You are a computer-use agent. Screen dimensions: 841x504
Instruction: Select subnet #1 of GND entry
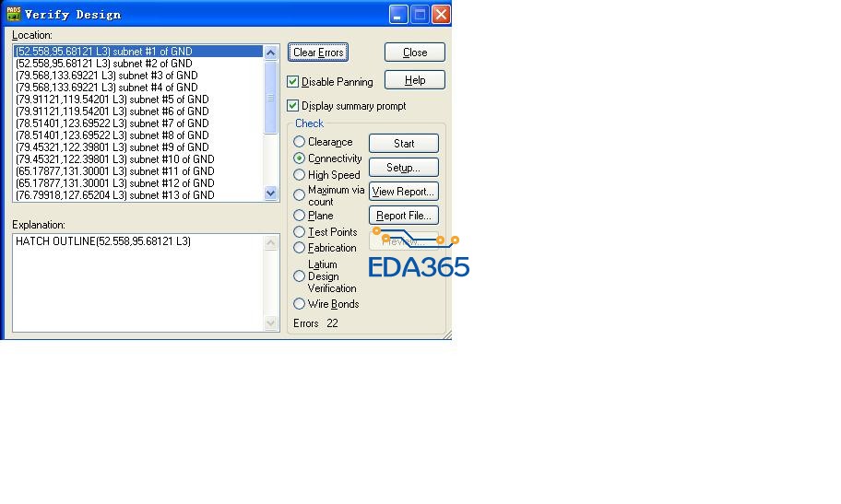[x=138, y=52]
